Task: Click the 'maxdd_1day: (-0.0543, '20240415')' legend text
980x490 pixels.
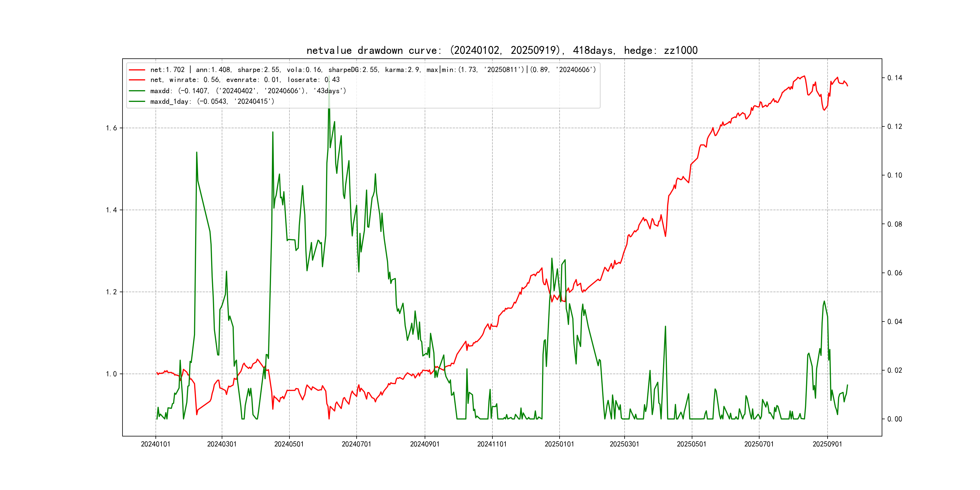Action: click(x=212, y=102)
